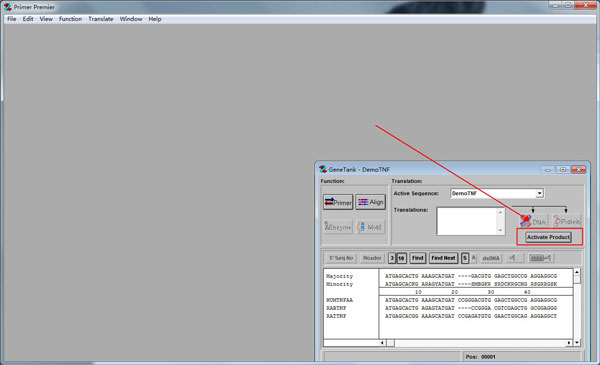Choose the Protein translation button
The height and width of the screenshot is (365, 600).
[567, 221]
